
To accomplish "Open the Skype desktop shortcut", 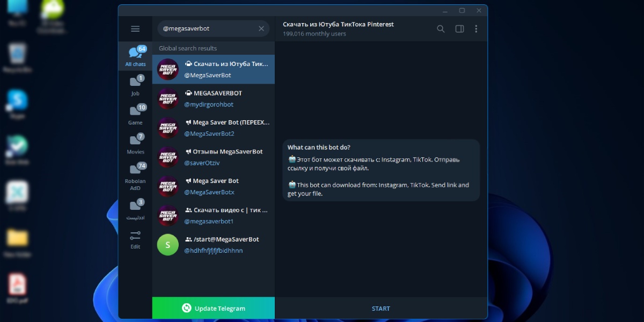I will (x=17, y=104).
